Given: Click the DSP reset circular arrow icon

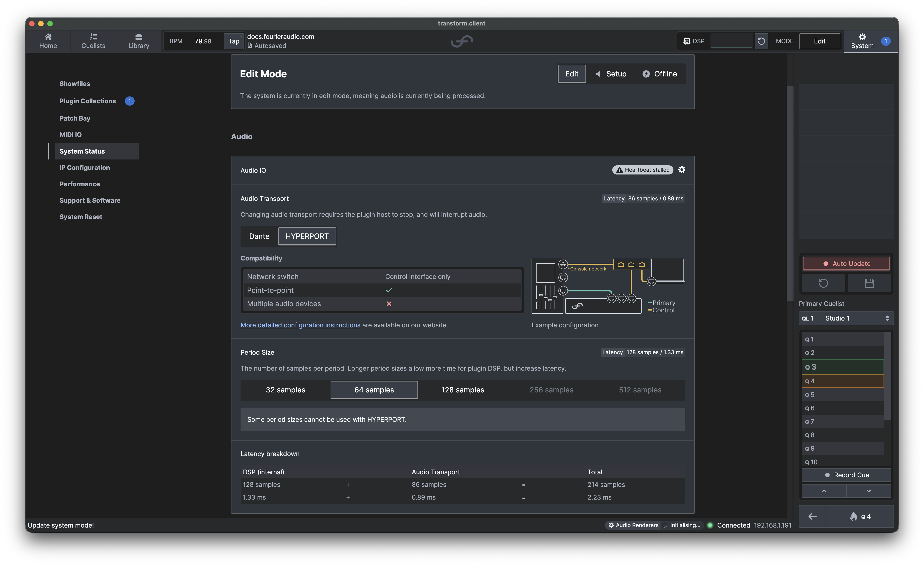Looking at the screenshot, I should 761,41.
